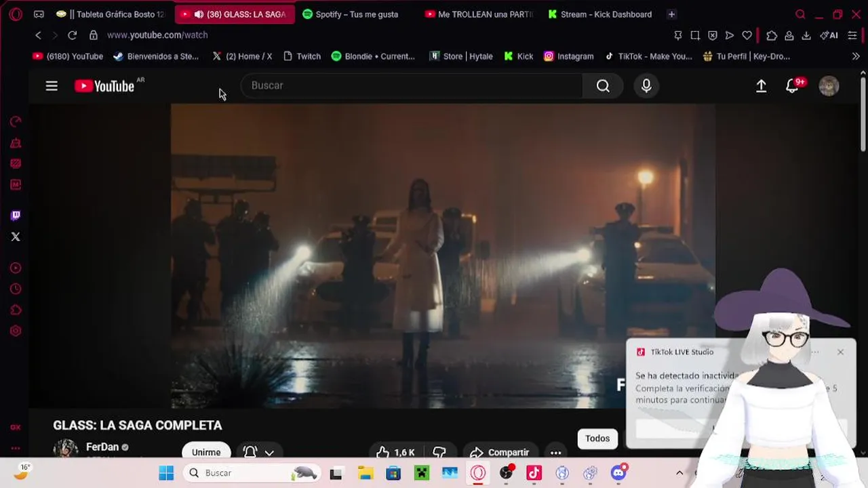Go to the YouTube home logo
The height and width of the screenshot is (488, 868).
click(x=104, y=86)
